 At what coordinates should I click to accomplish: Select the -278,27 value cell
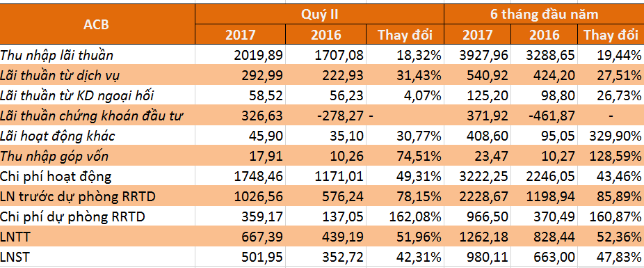click(325, 115)
